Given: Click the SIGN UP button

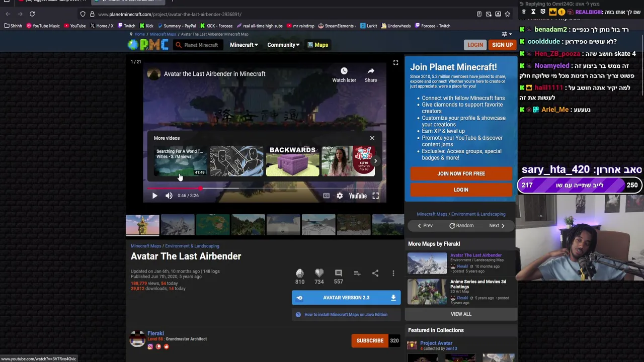Looking at the screenshot, I should click(x=502, y=45).
